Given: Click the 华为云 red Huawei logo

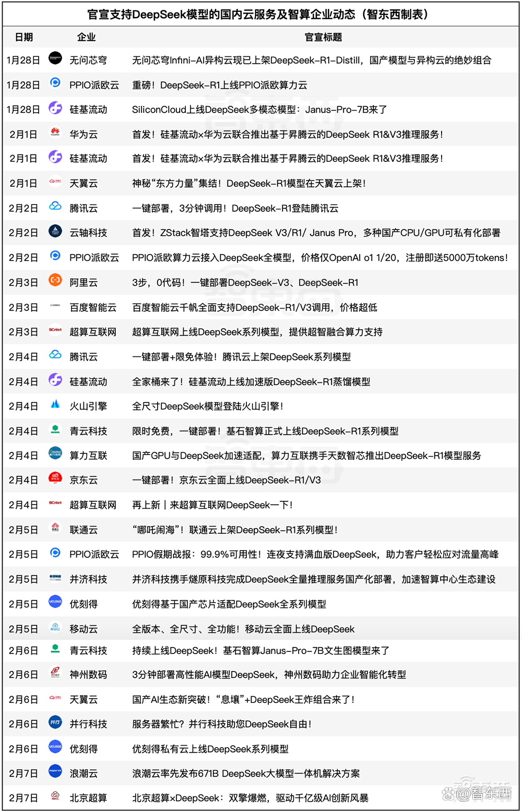Looking at the screenshot, I should pyautogui.click(x=55, y=133).
